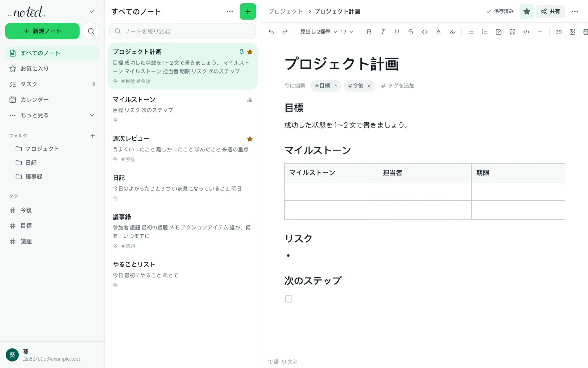Open the heading style dropdown 見出し2
The height and width of the screenshot is (368, 588).
tap(318, 32)
